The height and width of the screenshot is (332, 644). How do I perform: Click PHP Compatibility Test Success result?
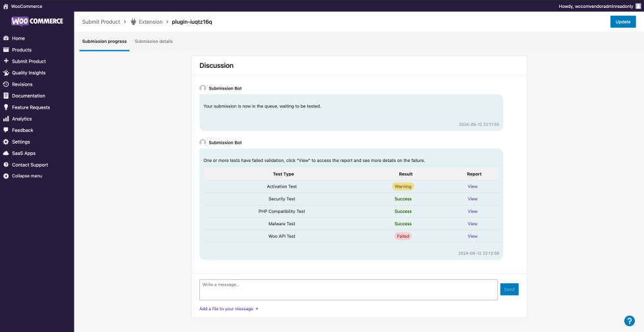coord(403,211)
